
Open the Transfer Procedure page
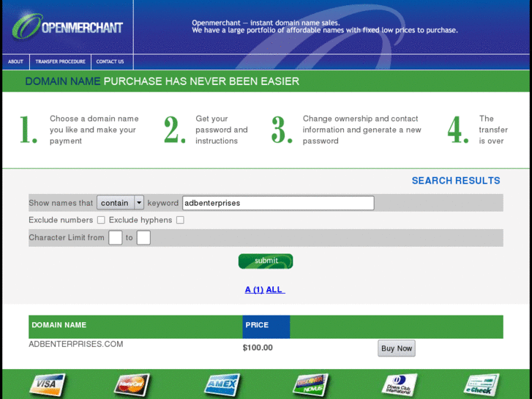point(61,61)
